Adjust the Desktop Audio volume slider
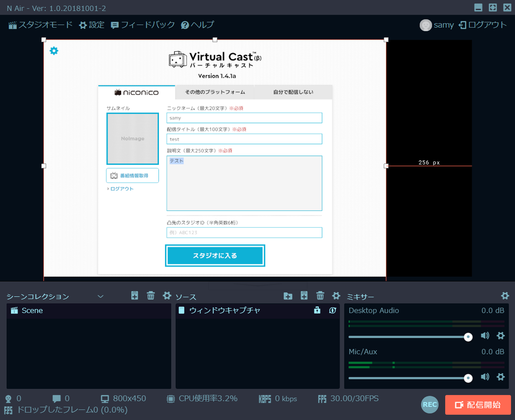 pyautogui.click(x=410, y=337)
